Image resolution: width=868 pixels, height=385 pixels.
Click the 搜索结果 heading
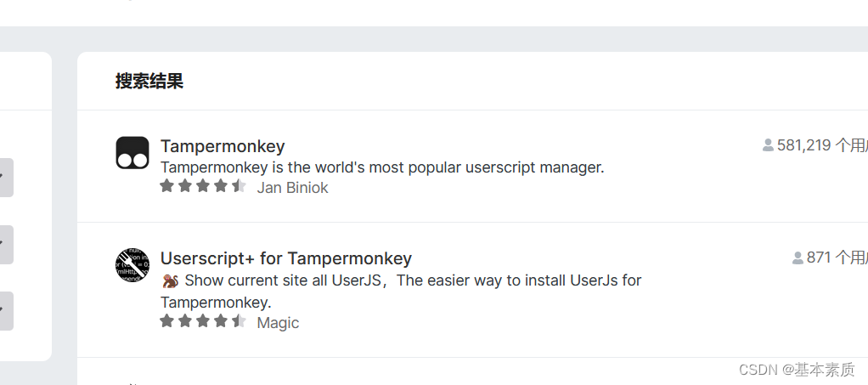(x=149, y=82)
